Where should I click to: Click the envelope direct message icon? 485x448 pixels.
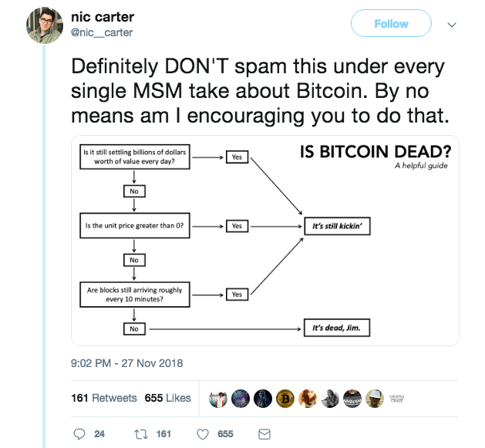264,434
